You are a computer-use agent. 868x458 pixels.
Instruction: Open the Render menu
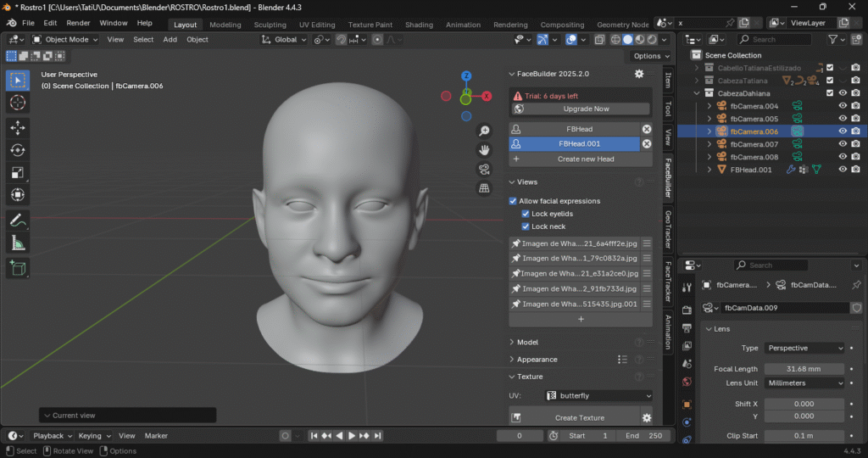pos(78,23)
